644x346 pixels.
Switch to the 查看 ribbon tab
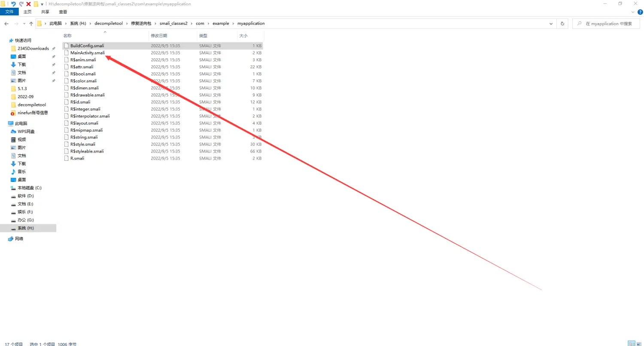click(x=63, y=12)
